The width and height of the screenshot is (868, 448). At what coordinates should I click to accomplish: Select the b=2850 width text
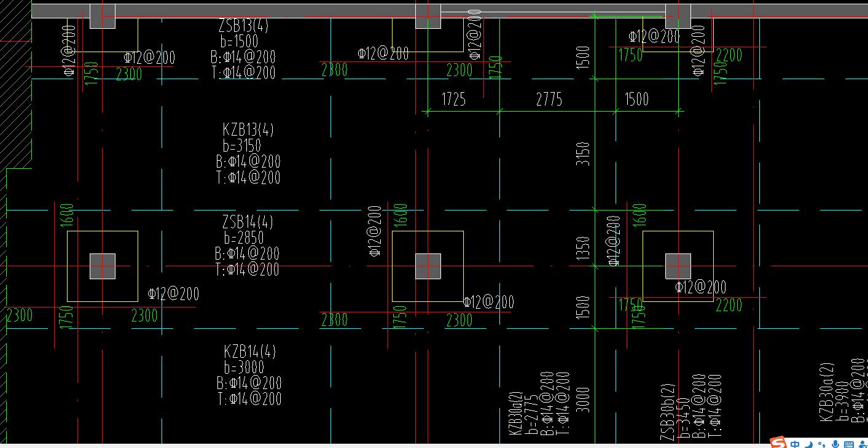point(244,238)
